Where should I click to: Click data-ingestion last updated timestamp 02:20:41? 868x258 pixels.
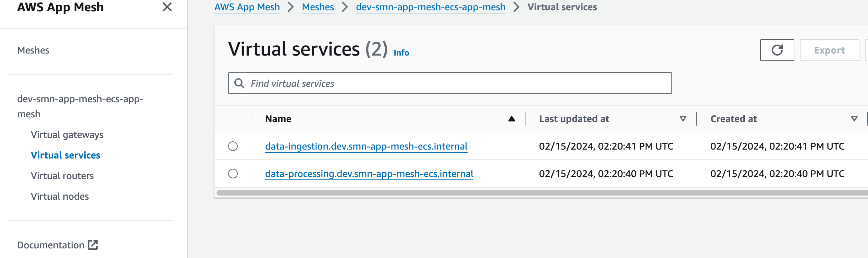coord(606,146)
